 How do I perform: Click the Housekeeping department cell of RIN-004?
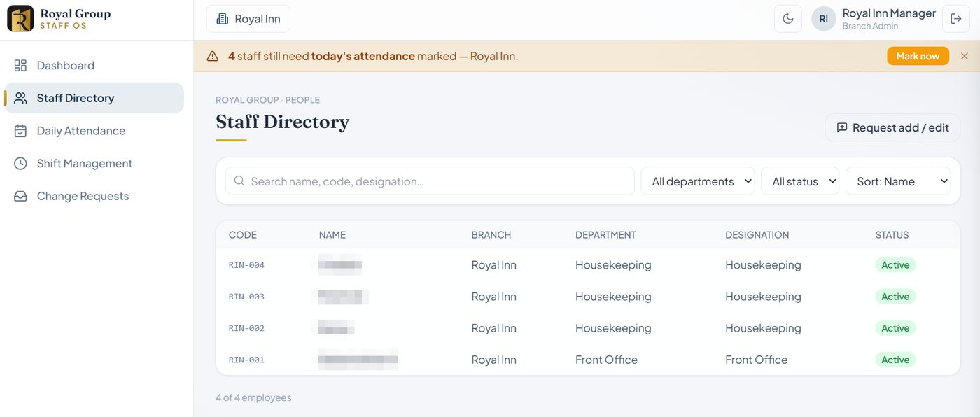point(613,265)
